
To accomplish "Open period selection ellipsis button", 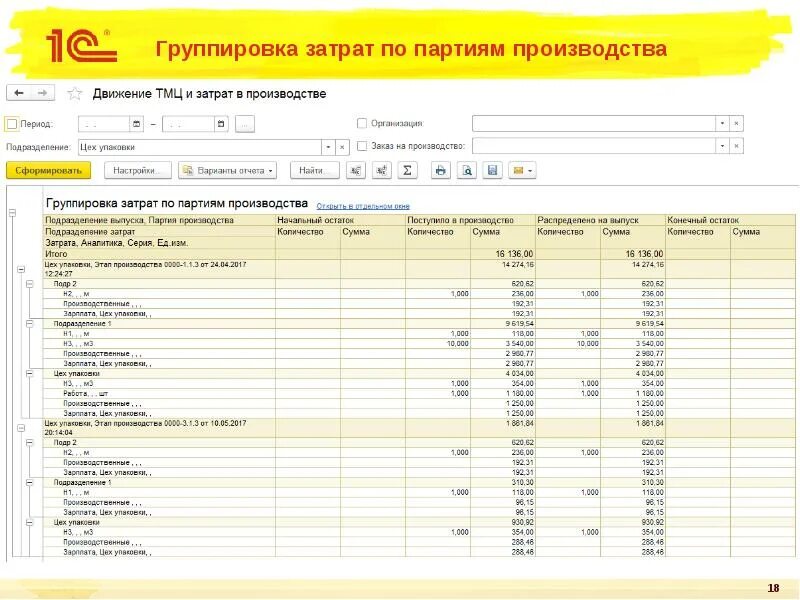I will [x=244, y=124].
